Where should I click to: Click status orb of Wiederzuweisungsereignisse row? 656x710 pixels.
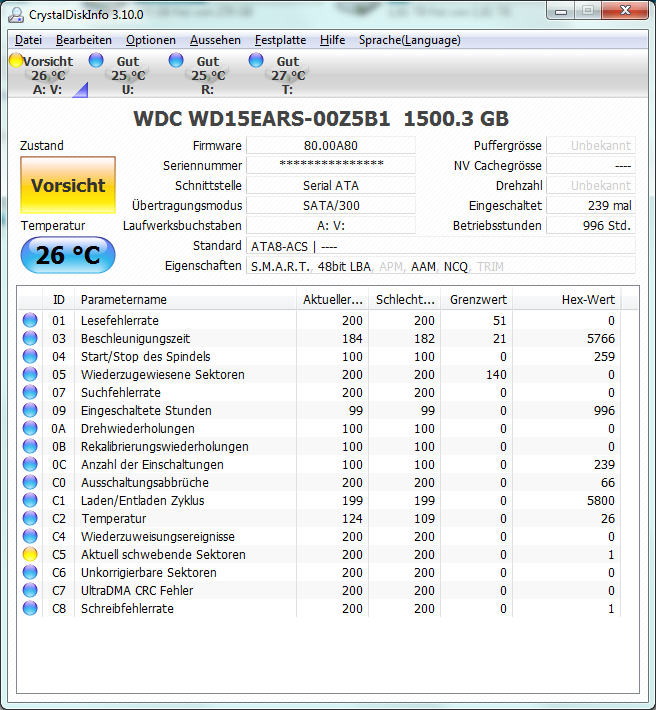(x=30, y=536)
